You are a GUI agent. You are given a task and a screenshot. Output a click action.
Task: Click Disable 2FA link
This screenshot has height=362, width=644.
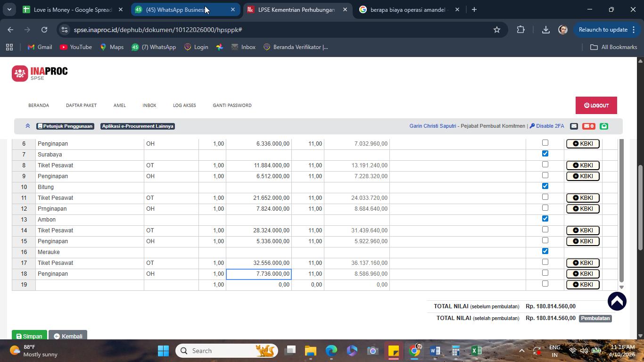tap(547, 126)
